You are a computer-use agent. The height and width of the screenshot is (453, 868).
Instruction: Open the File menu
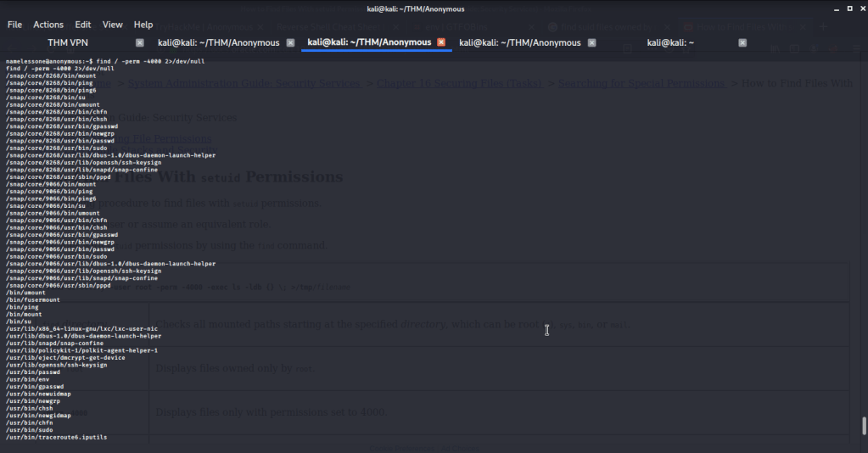coord(14,25)
